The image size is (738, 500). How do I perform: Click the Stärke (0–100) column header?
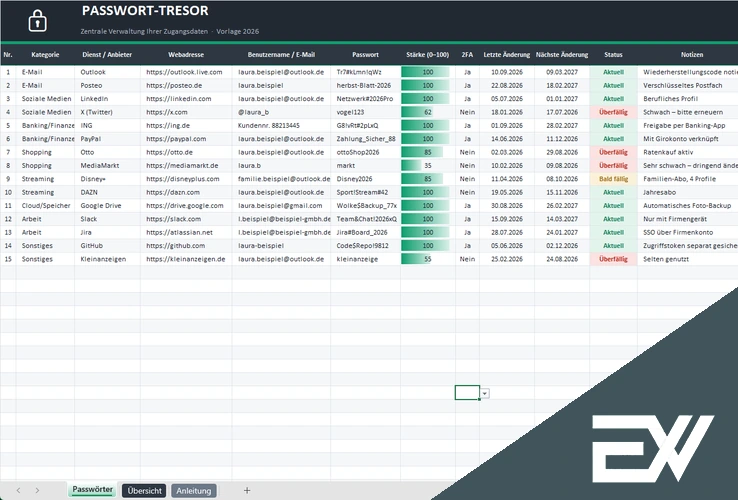click(427, 55)
